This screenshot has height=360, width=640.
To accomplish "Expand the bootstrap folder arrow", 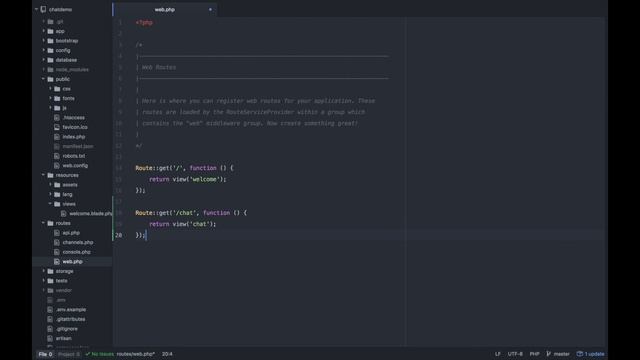I will click(x=44, y=40).
